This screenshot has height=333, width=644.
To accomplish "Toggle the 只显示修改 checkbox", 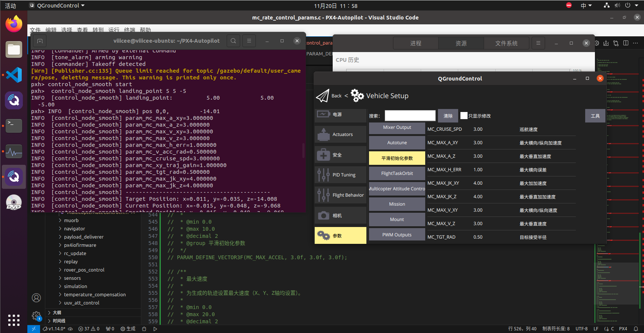I will tap(464, 116).
